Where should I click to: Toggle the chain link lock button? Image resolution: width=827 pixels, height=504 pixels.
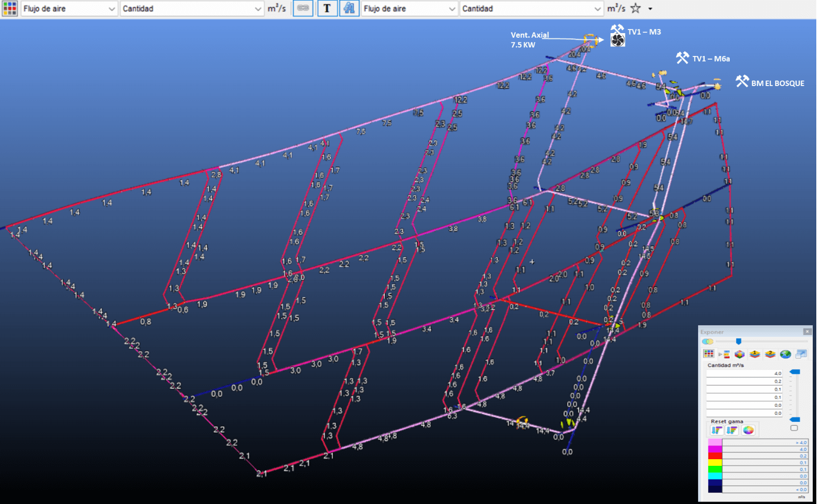303,9
